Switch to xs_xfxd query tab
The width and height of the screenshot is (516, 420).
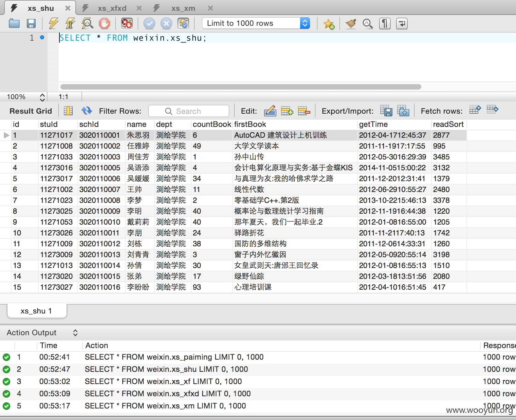112,8
